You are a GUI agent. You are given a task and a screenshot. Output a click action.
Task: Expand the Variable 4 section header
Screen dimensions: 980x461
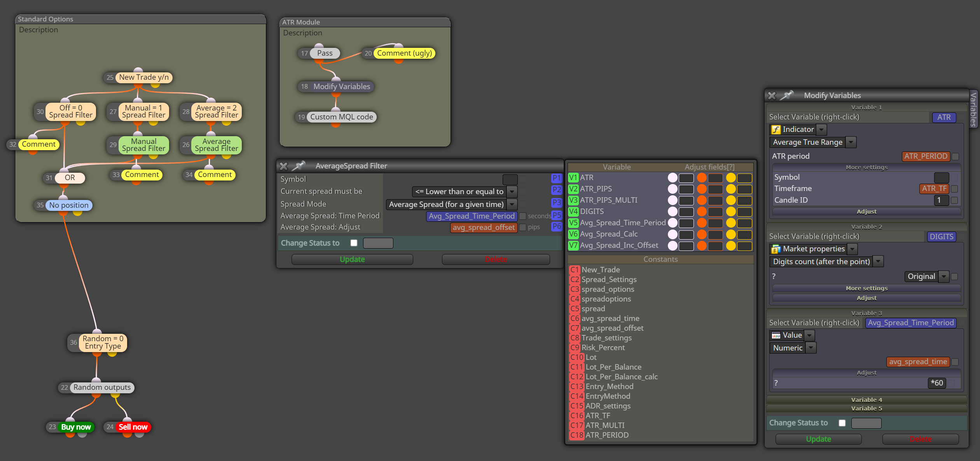pos(866,400)
